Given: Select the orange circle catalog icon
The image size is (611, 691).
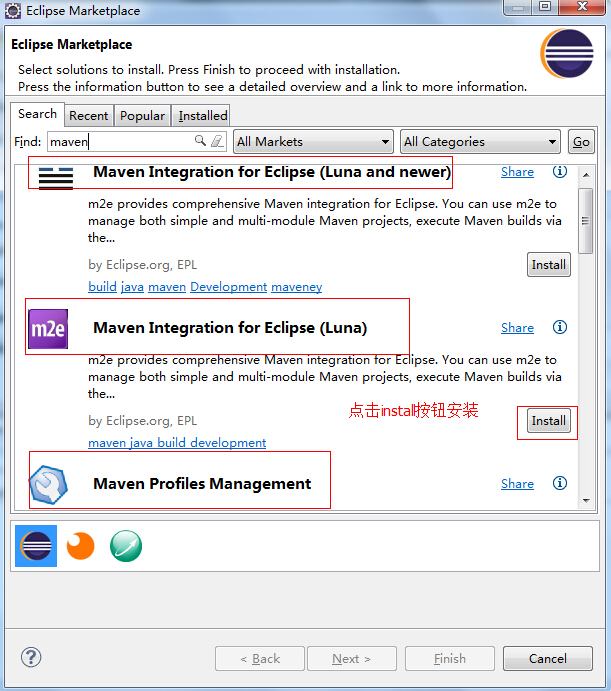Looking at the screenshot, I should point(81,546).
